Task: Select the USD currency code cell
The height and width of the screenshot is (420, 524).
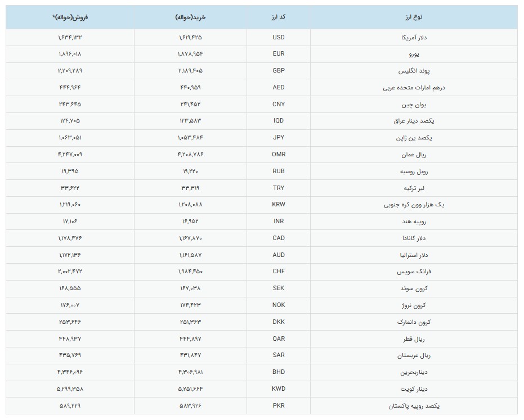Action: pyautogui.click(x=279, y=38)
